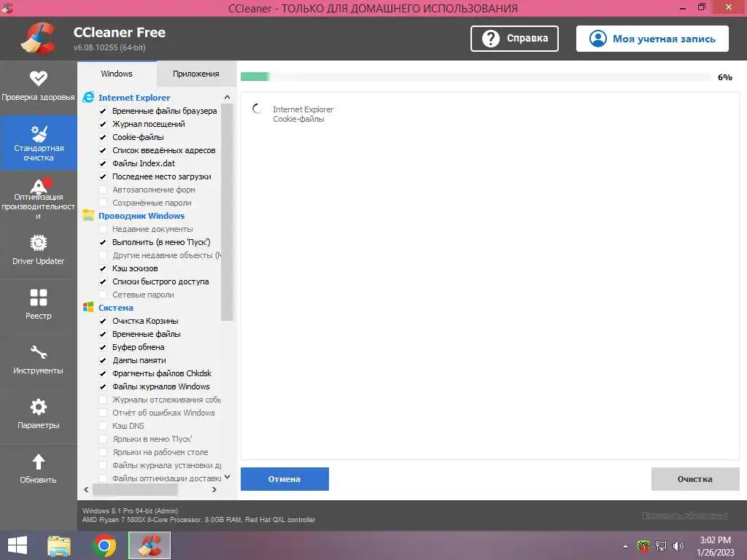This screenshot has width=747, height=560.
Task: Select the Стандартная очистка broom icon
Action: 39,133
